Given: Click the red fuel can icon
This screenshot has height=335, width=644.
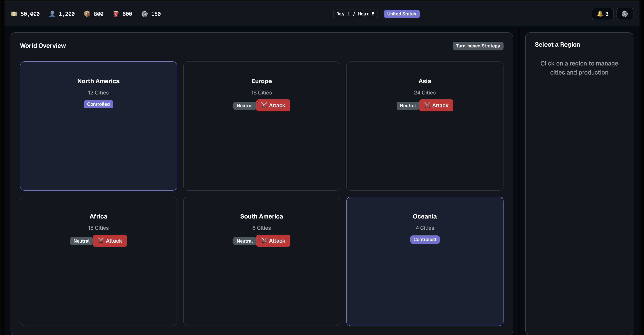Looking at the screenshot, I should (116, 14).
